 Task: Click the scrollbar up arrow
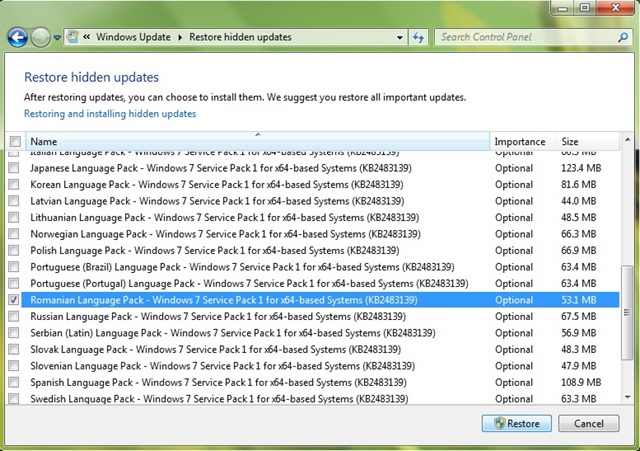[627, 140]
